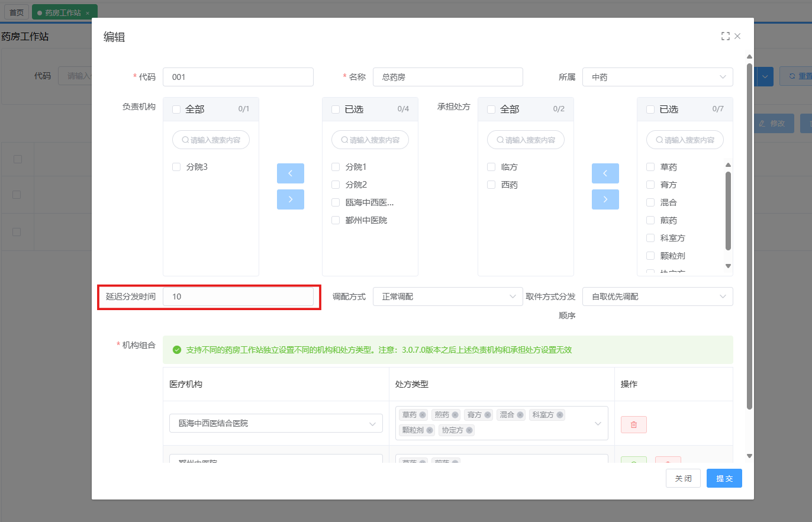Click the 提交 button
812x522 pixels.
pos(724,478)
